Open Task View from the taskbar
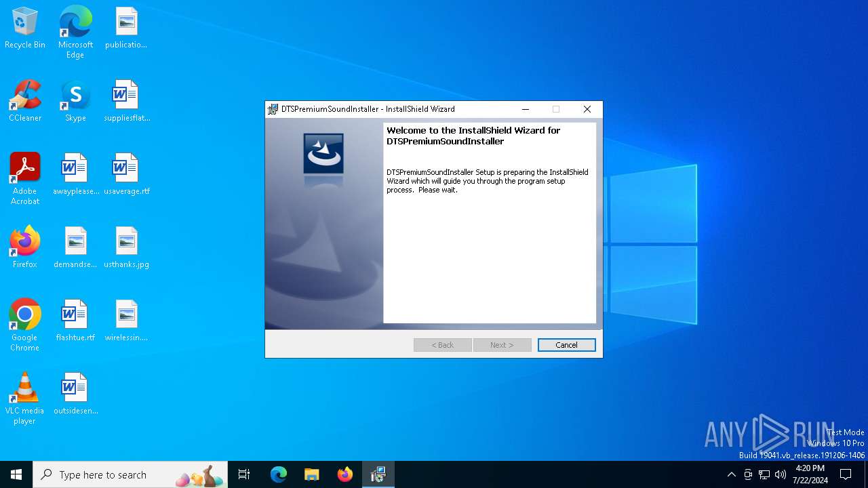The image size is (868, 488). [x=244, y=474]
